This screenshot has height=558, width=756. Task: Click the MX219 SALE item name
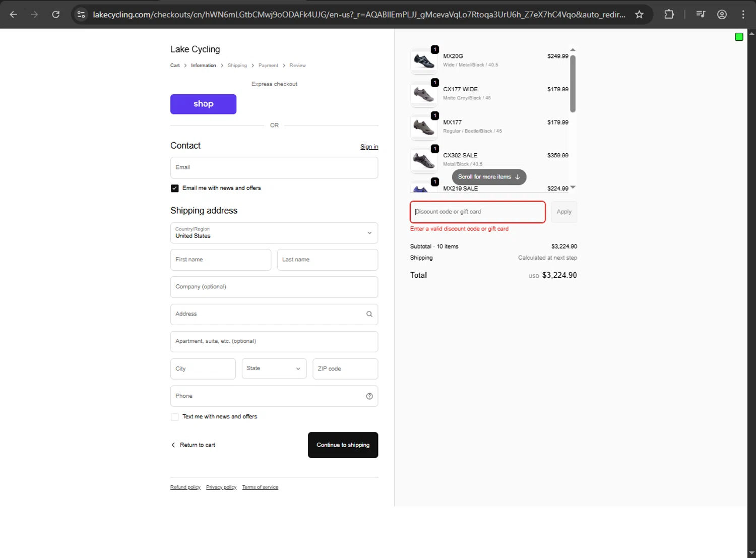point(460,189)
